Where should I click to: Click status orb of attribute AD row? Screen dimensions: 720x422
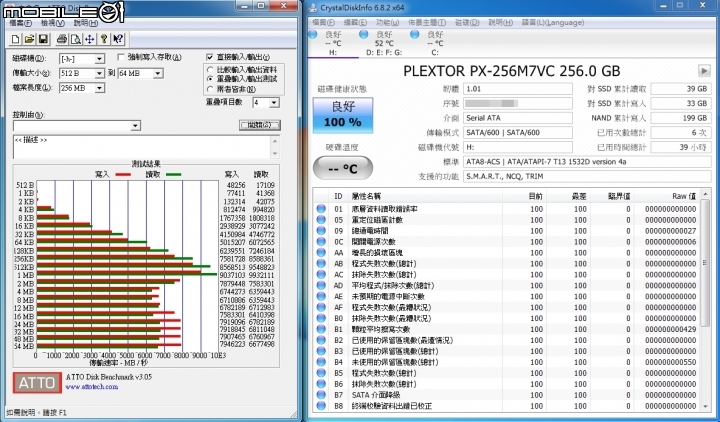click(x=321, y=286)
